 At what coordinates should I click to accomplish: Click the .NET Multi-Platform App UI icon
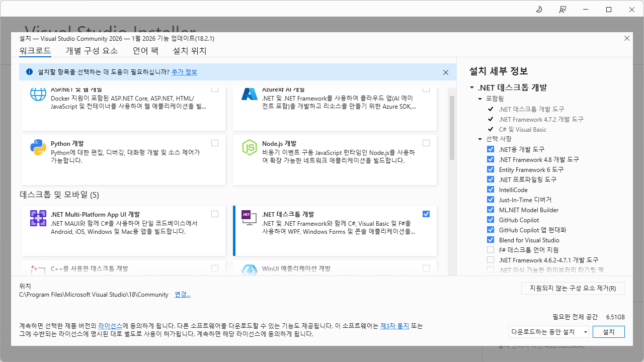pyautogui.click(x=38, y=218)
